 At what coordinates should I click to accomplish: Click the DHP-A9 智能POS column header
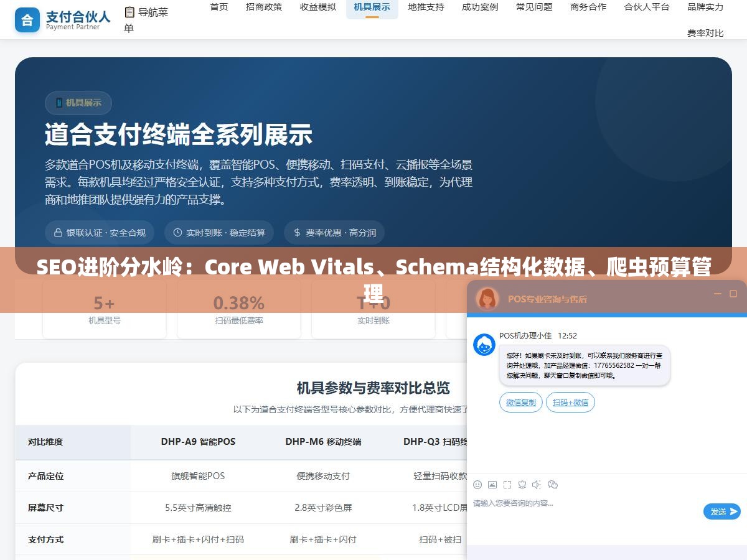pyautogui.click(x=198, y=442)
